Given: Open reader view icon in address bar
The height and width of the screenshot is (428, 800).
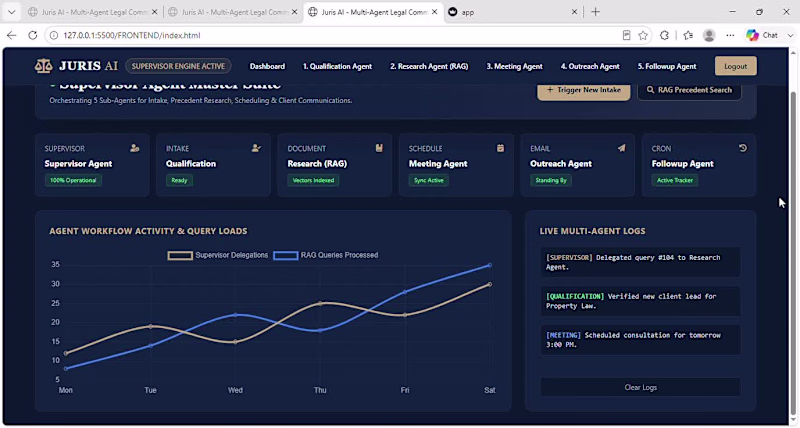Looking at the screenshot, I should click(x=627, y=35).
